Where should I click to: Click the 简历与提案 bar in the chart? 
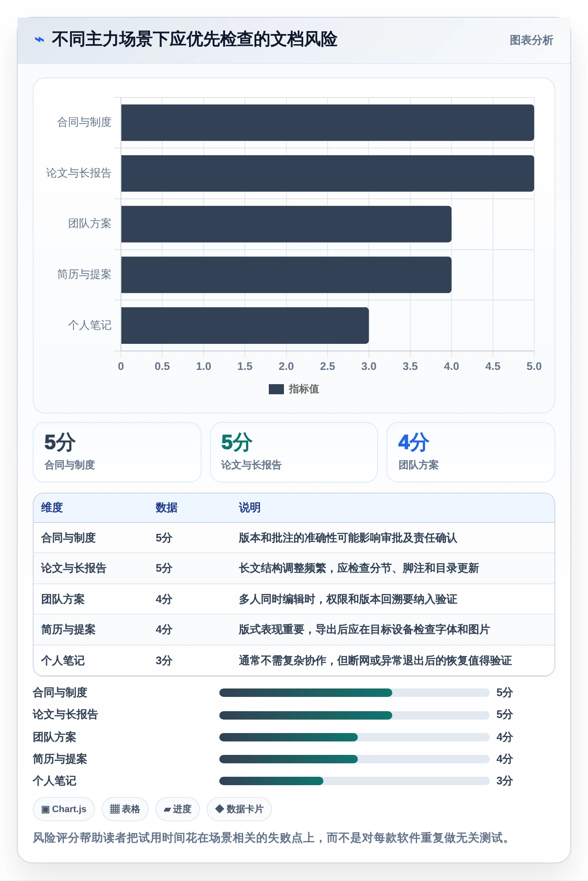click(286, 275)
